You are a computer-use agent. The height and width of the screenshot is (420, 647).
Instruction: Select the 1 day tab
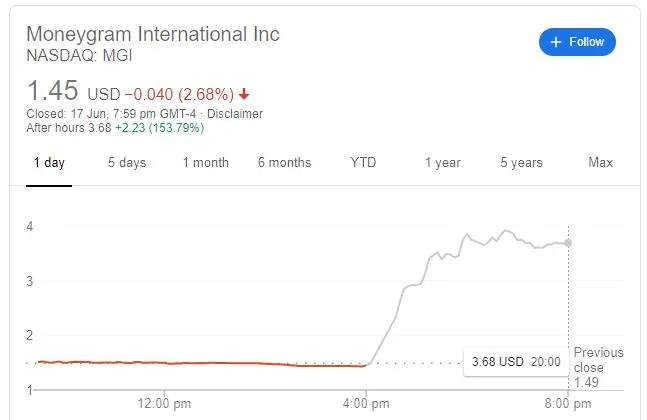pyautogui.click(x=48, y=162)
